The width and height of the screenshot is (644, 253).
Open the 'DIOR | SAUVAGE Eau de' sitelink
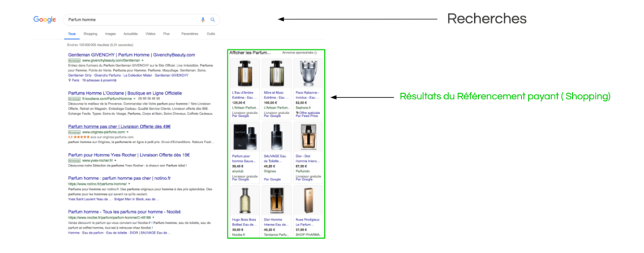(x=149, y=232)
